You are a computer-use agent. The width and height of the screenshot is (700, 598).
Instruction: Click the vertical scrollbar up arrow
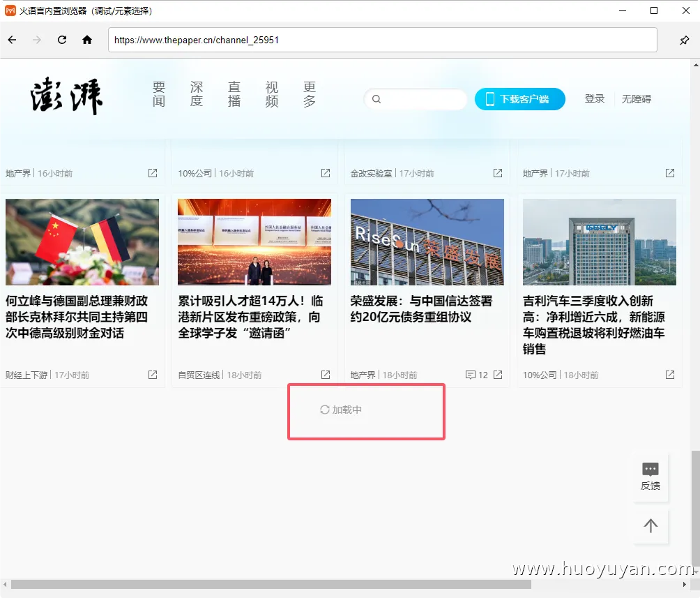click(x=696, y=66)
